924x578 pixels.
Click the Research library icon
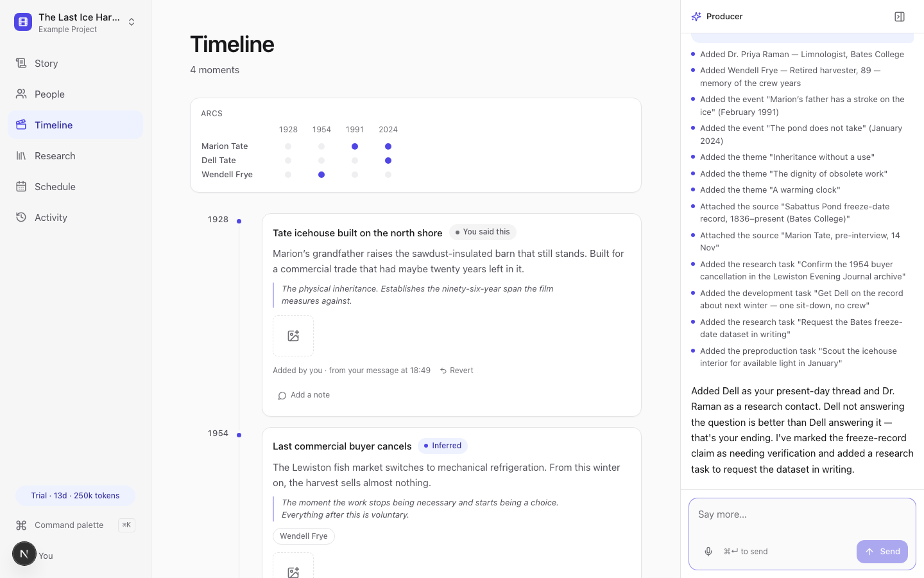click(21, 155)
